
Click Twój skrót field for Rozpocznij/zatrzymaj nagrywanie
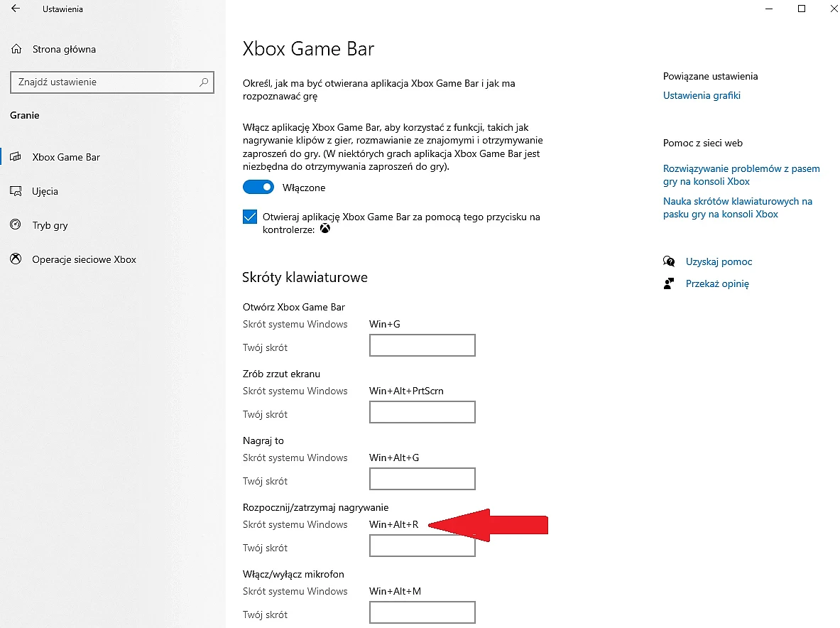422,546
